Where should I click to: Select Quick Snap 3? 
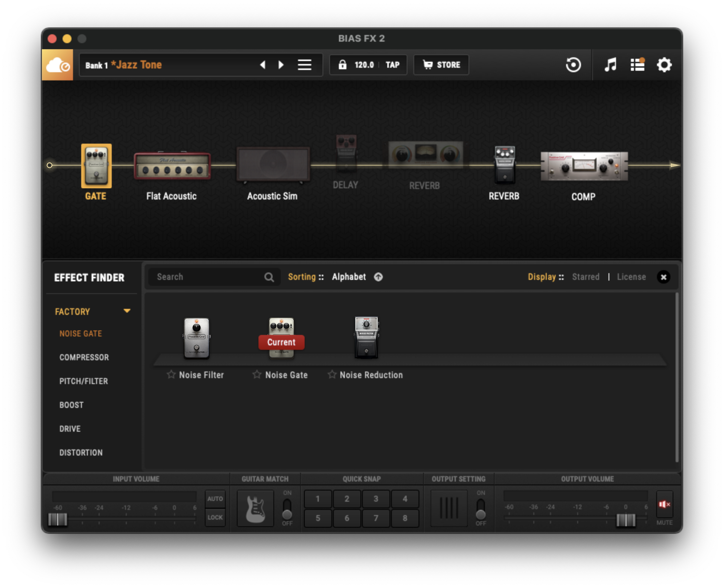pyautogui.click(x=376, y=499)
